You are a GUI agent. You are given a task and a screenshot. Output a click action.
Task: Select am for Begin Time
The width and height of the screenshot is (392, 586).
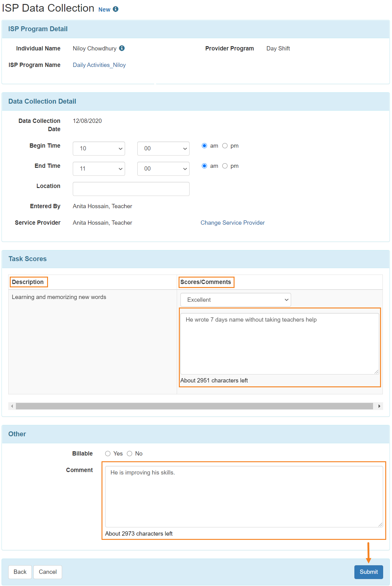point(205,146)
